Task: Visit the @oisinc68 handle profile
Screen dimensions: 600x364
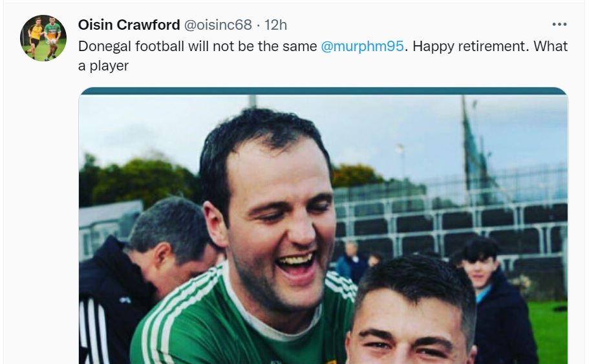Action: (x=218, y=25)
